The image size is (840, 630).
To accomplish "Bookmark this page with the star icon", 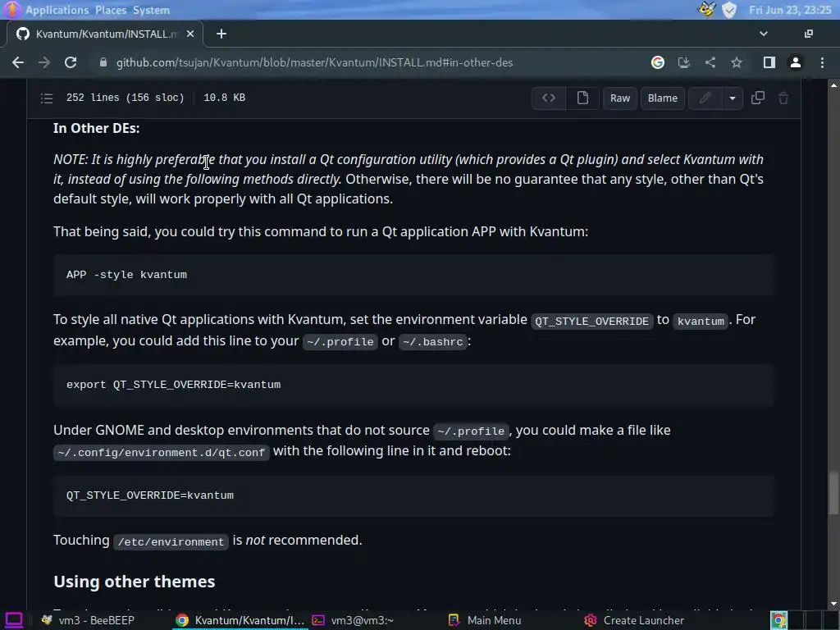I will (737, 62).
